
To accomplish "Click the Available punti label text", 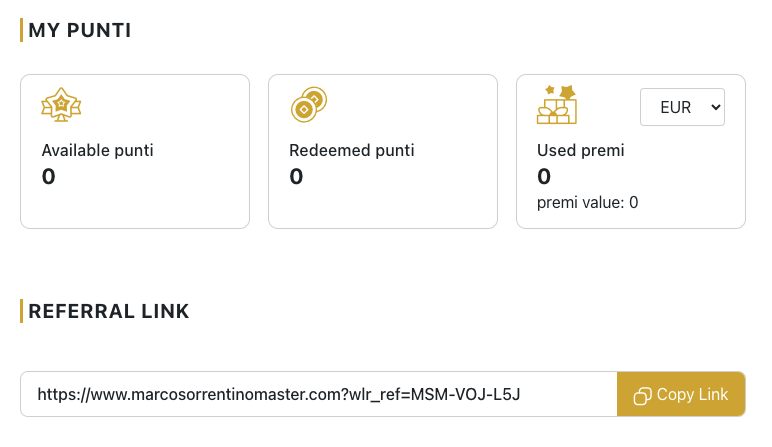I will (x=97, y=151).
